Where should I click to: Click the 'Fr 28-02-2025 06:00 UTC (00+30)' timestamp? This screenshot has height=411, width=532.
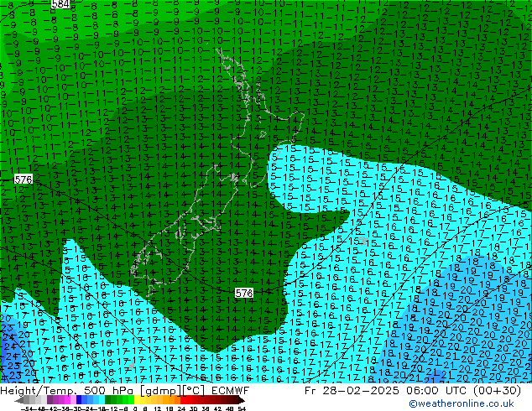tap(413, 391)
